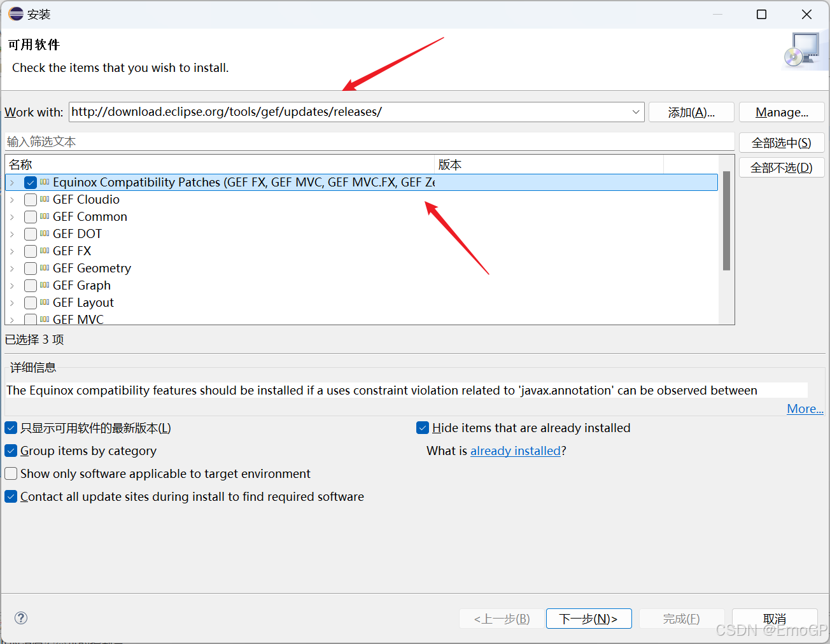Click 取消 cancel button

point(775,619)
